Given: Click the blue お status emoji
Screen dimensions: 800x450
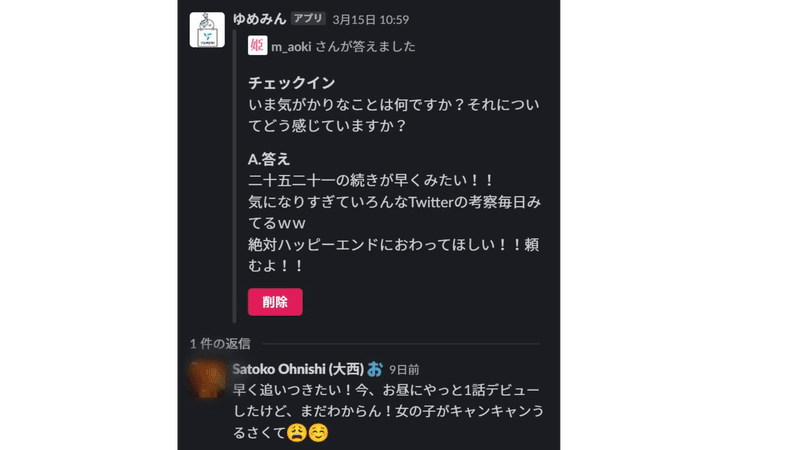Looking at the screenshot, I should 375,369.
